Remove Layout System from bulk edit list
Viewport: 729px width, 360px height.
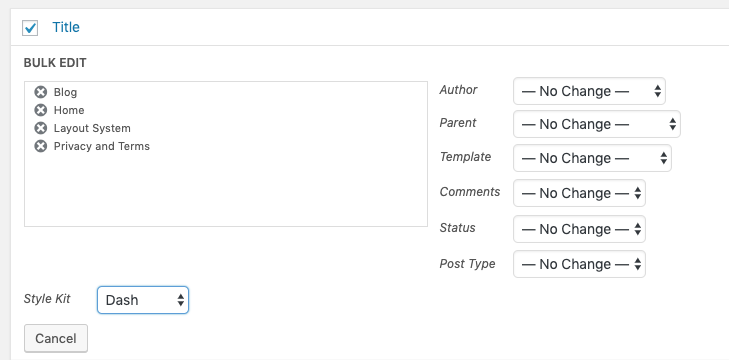pyautogui.click(x=41, y=128)
